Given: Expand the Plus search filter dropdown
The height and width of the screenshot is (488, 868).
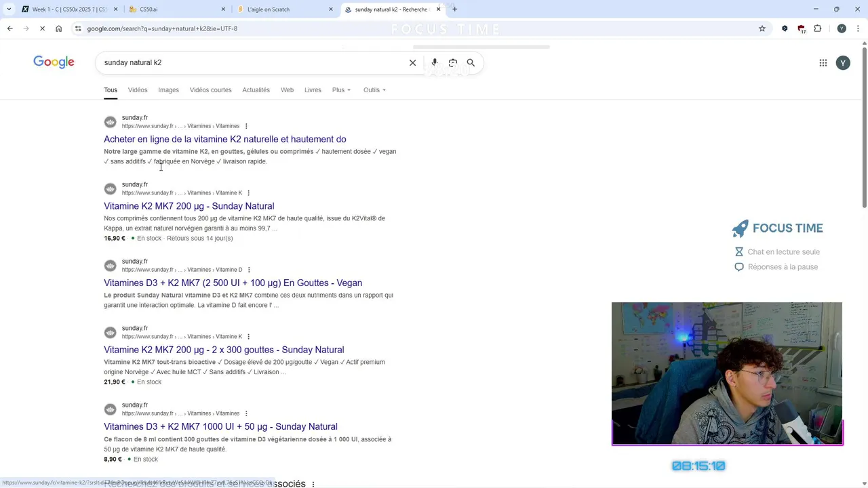Looking at the screenshot, I should [341, 90].
